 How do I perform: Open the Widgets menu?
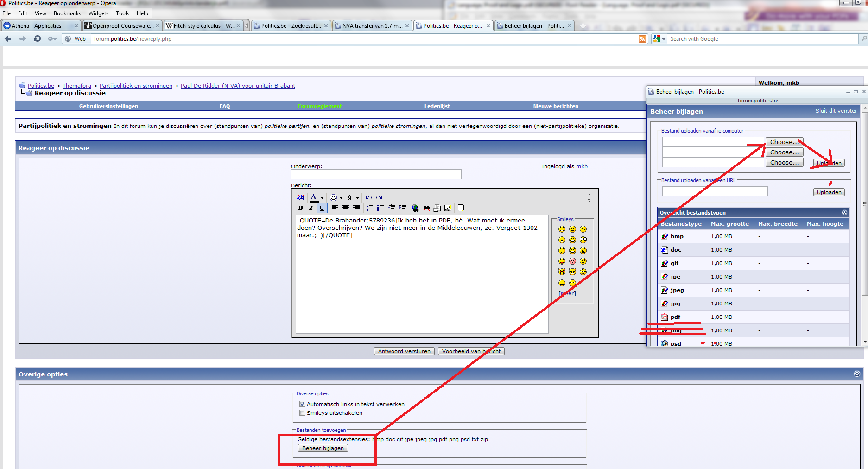(x=98, y=13)
